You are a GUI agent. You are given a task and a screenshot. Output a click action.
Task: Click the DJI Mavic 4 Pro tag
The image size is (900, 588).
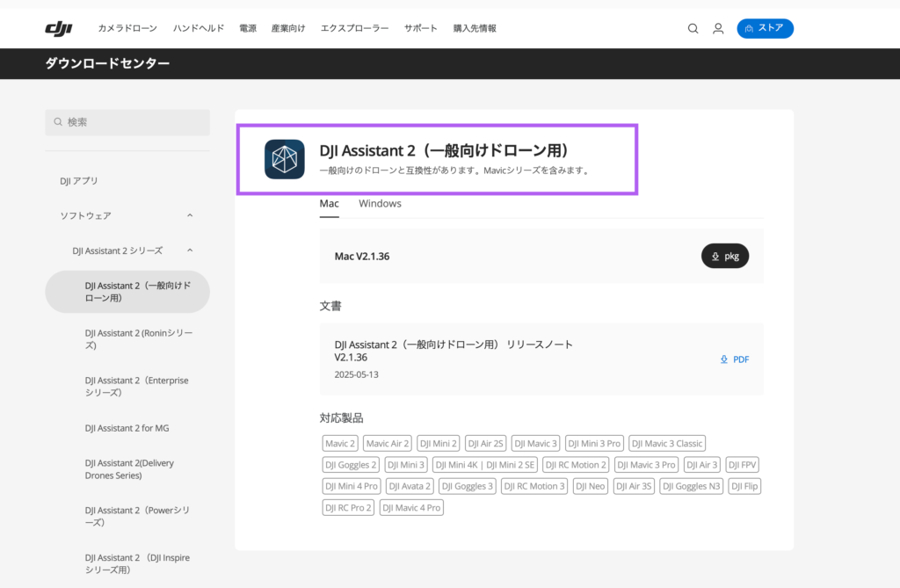click(x=411, y=508)
